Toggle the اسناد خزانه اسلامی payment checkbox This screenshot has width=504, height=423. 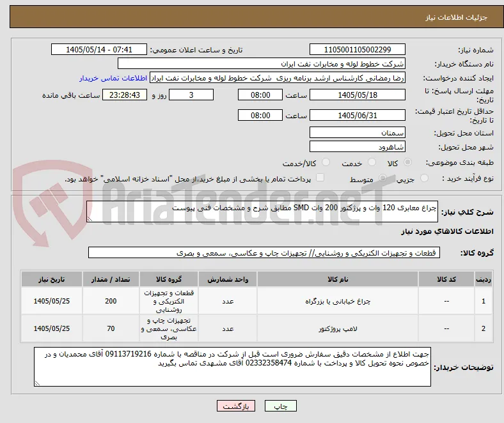coord(320,178)
